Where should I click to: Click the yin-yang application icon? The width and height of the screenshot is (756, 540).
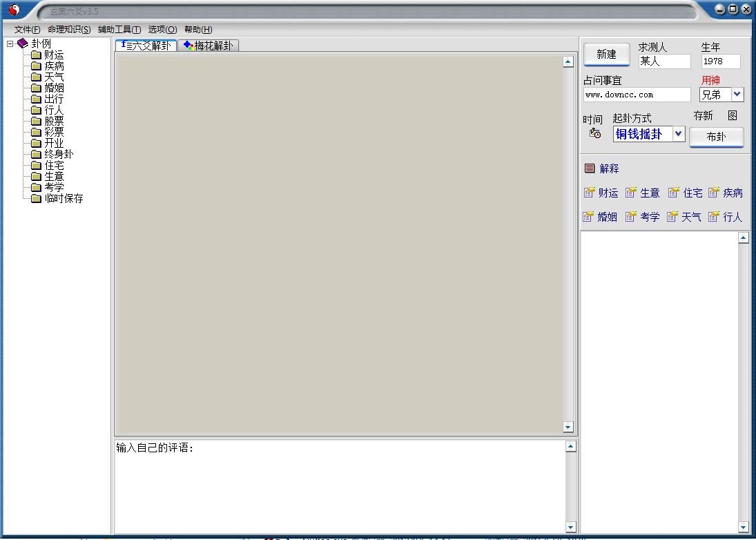(14, 10)
